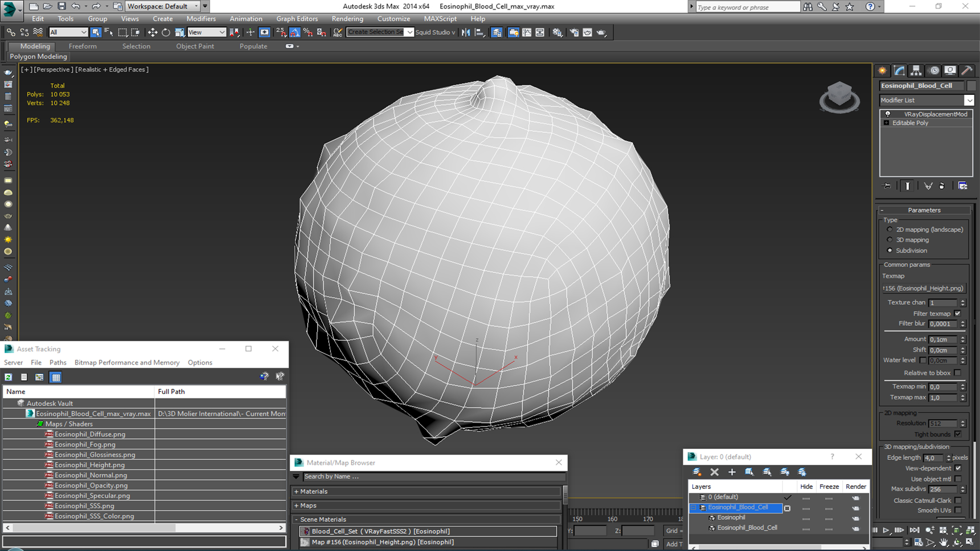Viewport: 980px width, 551px height.
Task: Open the Rendering menu
Action: pyautogui.click(x=348, y=19)
